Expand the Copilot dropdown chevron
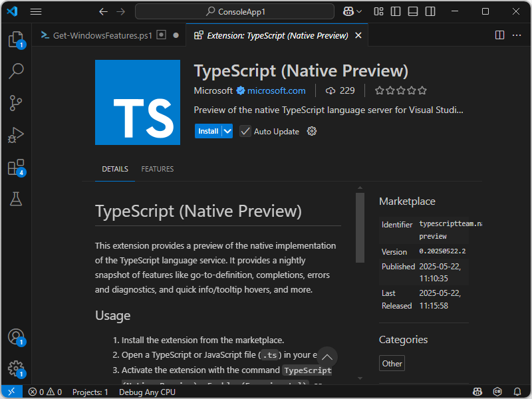 point(359,12)
